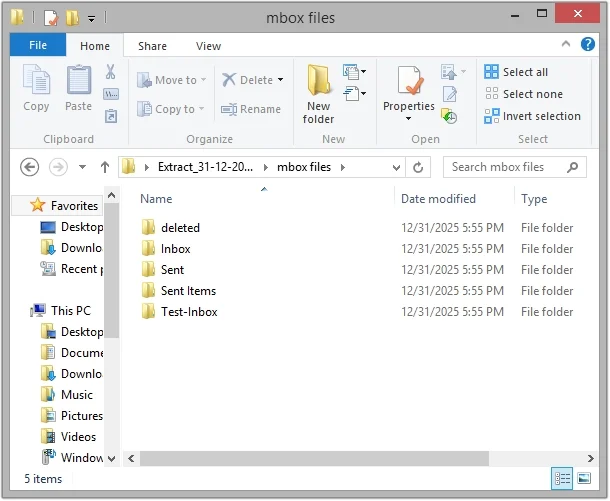Collapse the ribbon with the chevron

[x=566, y=44]
